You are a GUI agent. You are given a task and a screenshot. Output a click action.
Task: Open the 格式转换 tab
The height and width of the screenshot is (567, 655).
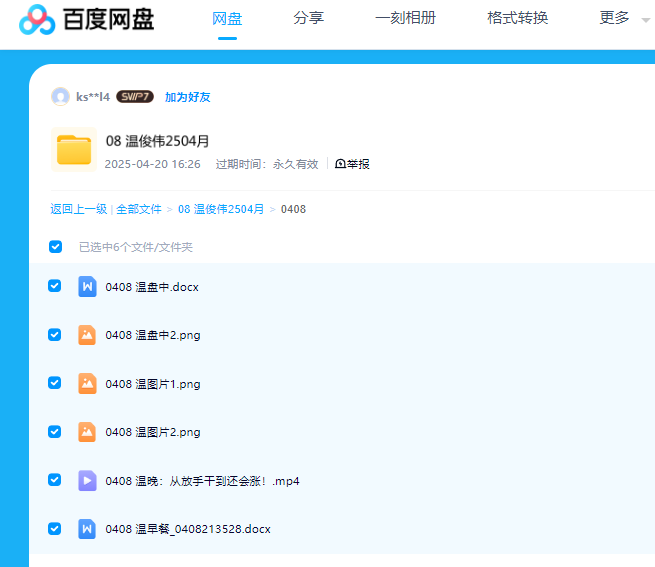click(517, 18)
